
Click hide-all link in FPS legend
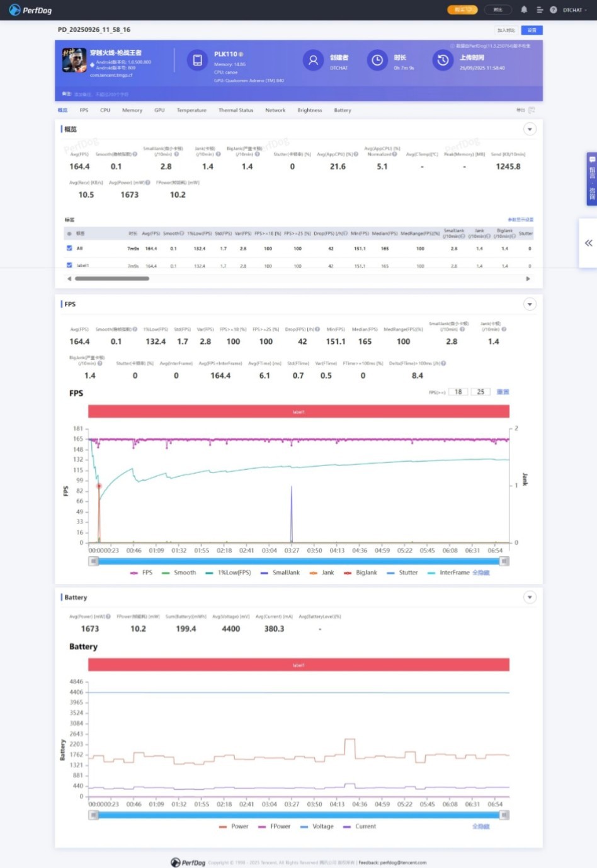click(480, 573)
